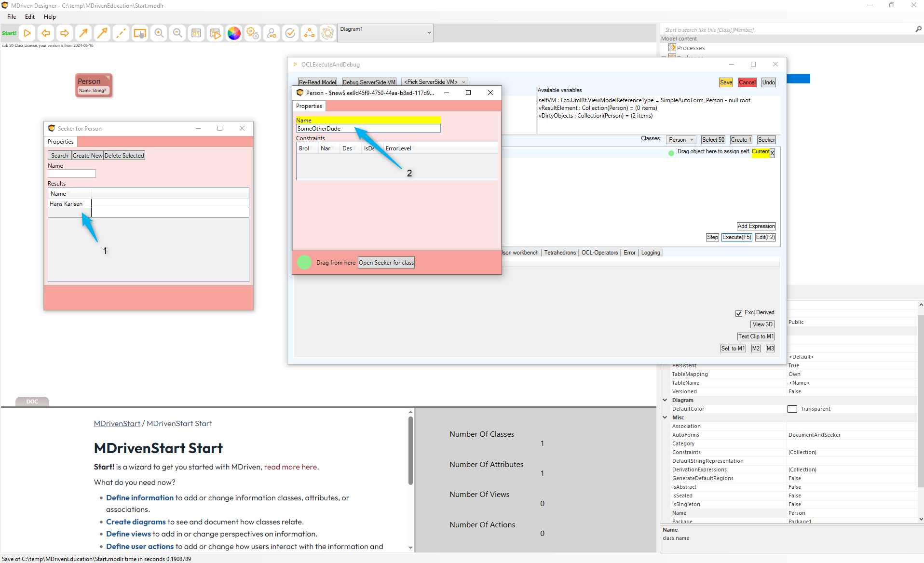
Task: Click the green Start! toolbar icon
Action: point(9,33)
